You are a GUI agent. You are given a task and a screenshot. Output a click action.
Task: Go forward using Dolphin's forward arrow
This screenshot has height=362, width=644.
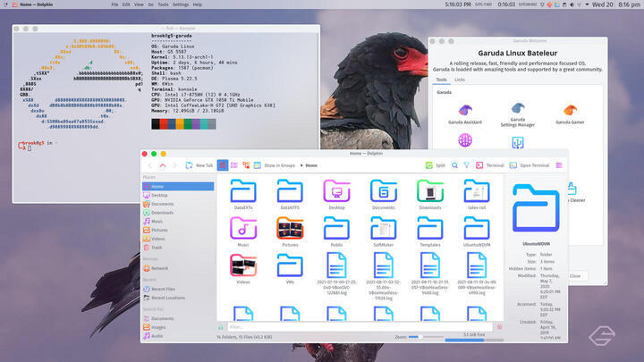(174, 165)
